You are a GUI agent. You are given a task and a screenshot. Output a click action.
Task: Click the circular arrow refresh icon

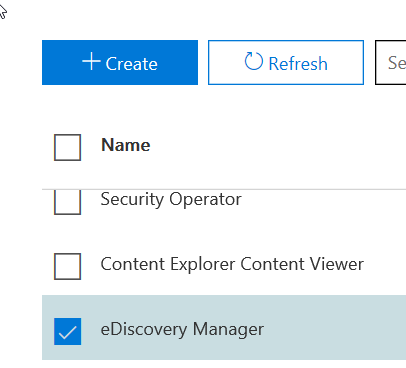pyautogui.click(x=253, y=61)
